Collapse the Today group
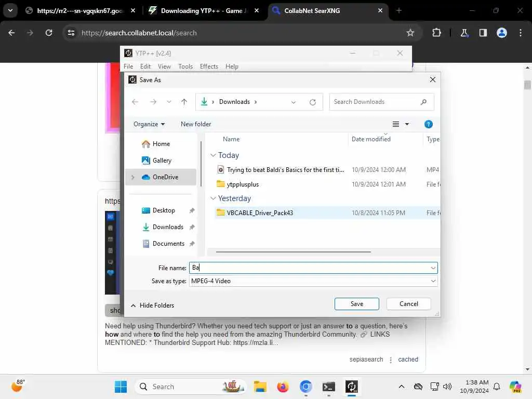532x399 pixels. (213, 155)
